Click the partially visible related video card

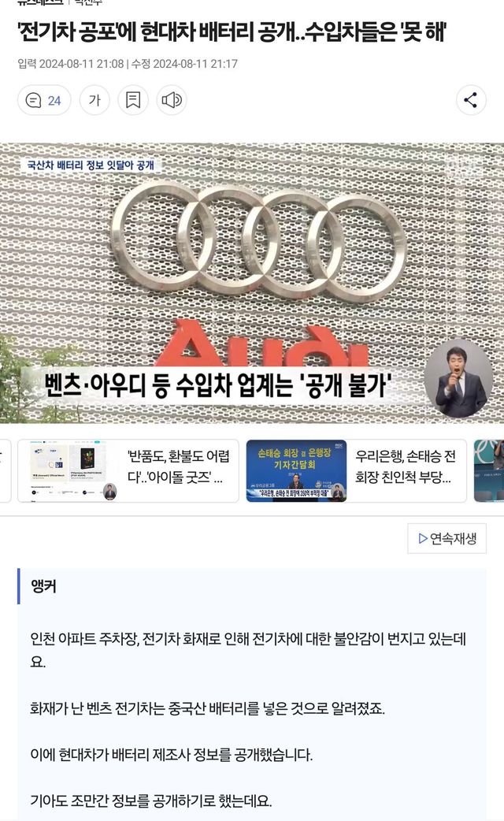click(489, 470)
